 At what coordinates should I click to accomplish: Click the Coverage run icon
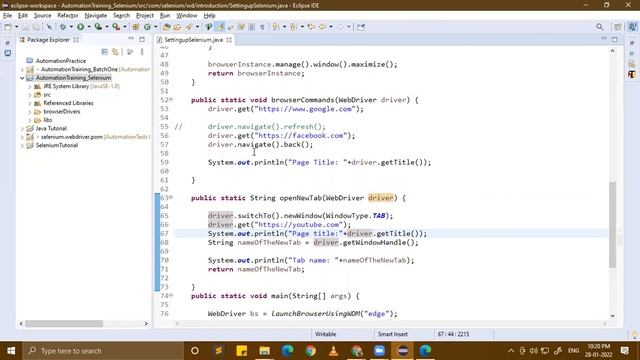98,27
